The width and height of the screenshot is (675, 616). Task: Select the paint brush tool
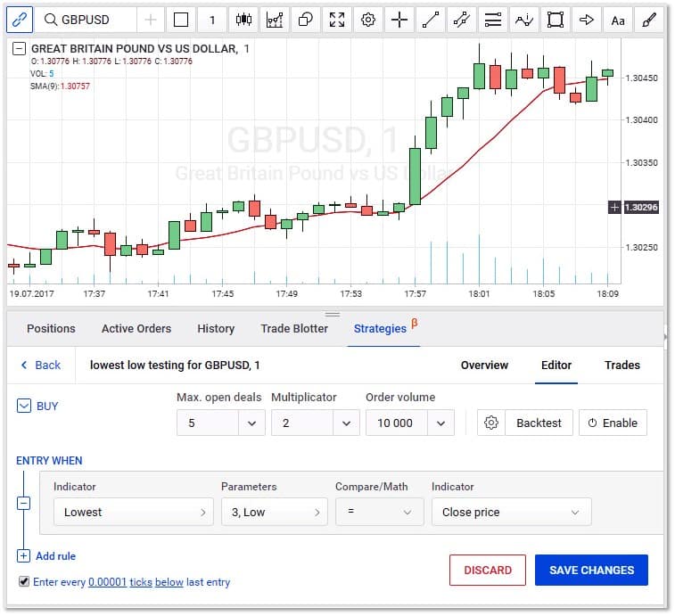(650, 20)
